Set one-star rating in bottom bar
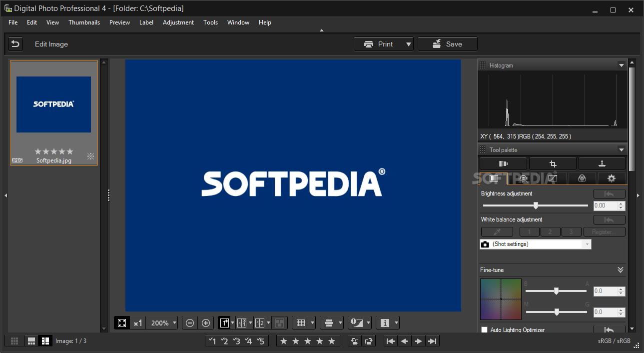 [284, 341]
